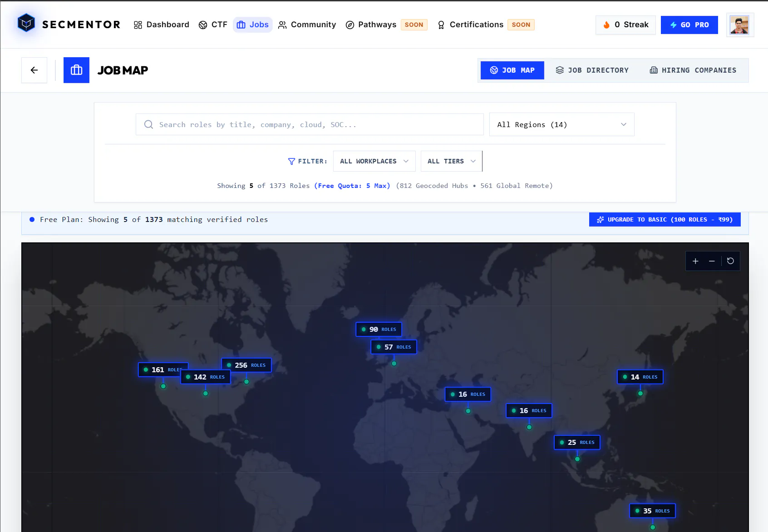This screenshot has width=768, height=532.
Task: Switch to the Job Directory tab
Action: coord(592,70)
